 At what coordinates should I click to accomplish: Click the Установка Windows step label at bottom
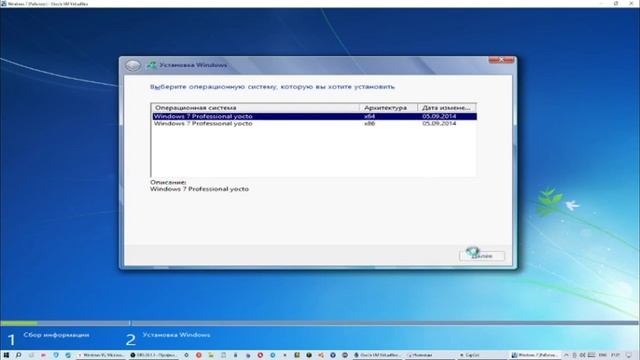(x=176, y=335)
